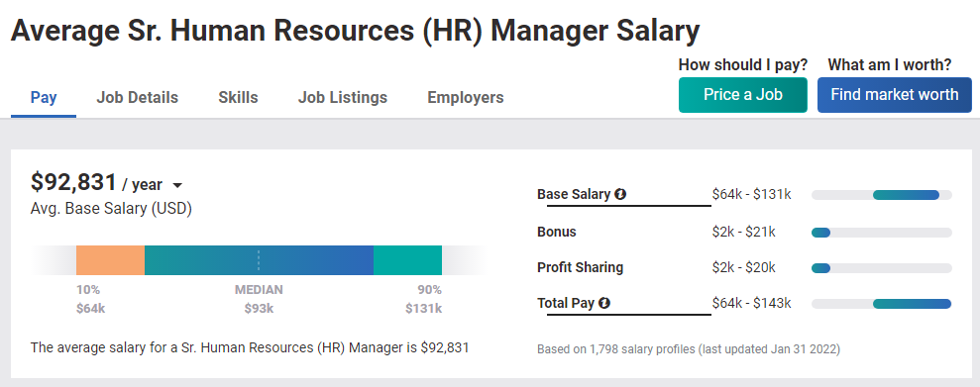Click the Total Pay range bar
The width and height of the screenshot is (980, 387).
(x=881, y=304)
